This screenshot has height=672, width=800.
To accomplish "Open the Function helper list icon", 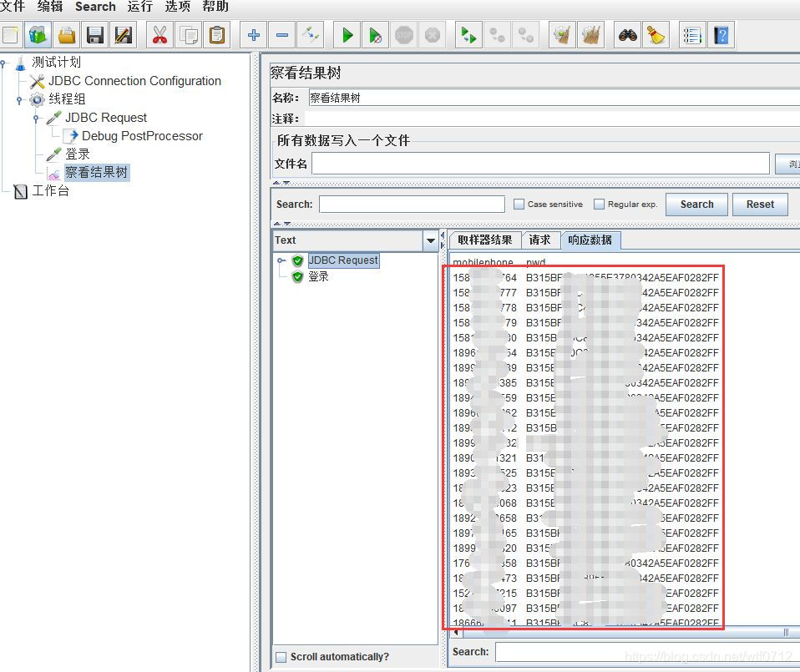I will 692,35.
